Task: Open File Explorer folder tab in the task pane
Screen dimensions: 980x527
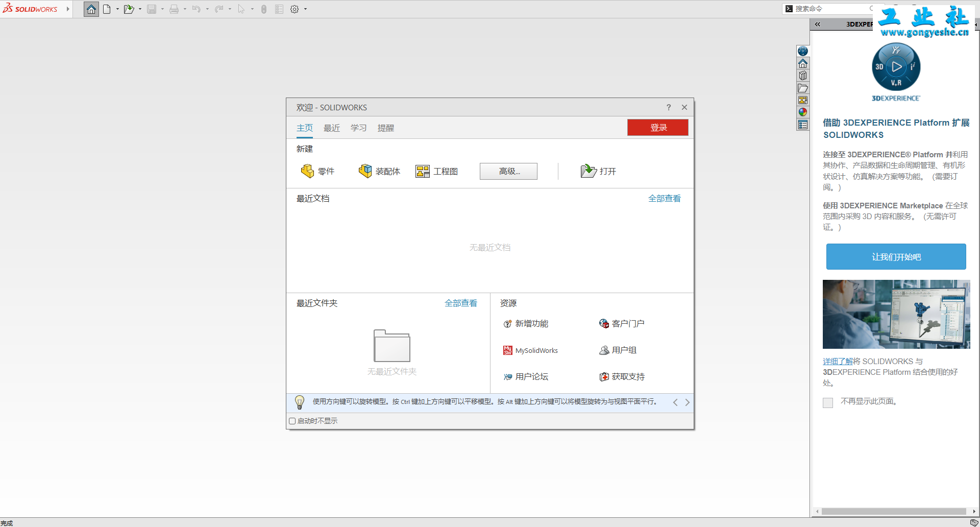Action: [x=803, y=88]
